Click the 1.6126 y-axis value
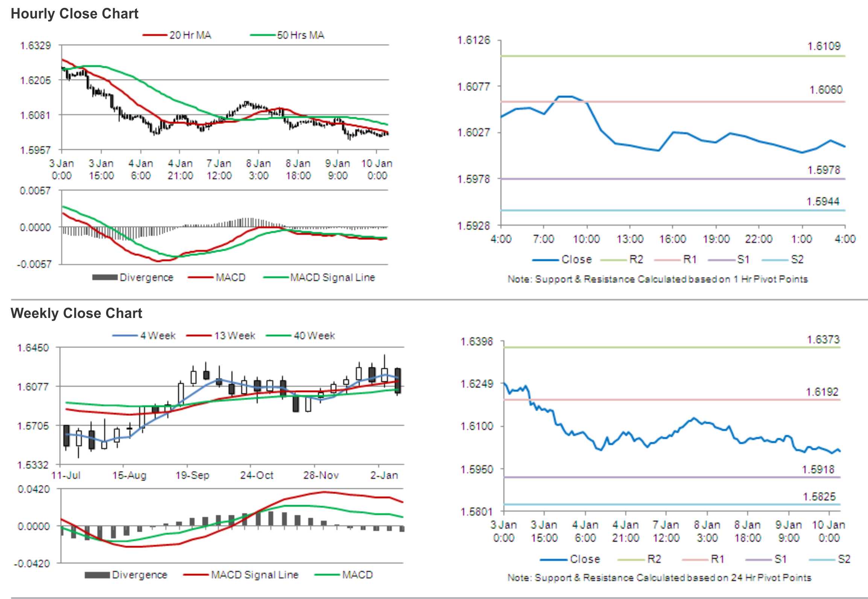This screenshot has width=868, height=599. [474, 40]
